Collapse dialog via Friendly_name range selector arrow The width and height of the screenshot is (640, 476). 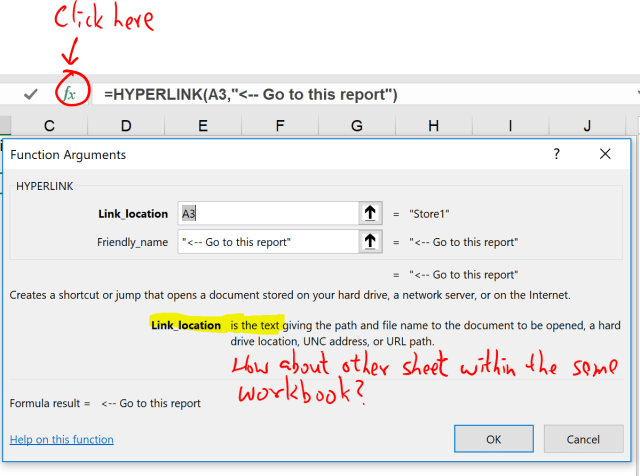click(x=370, y=241)
